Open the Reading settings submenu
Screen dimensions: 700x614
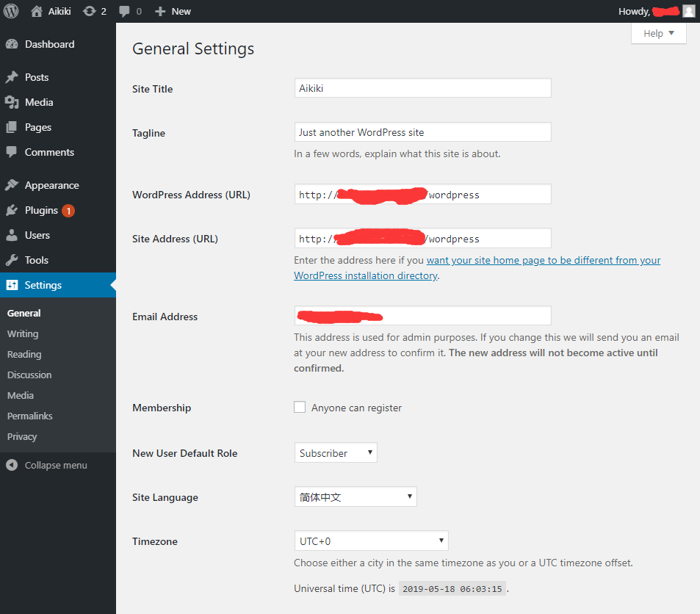pyautogui.click(x=24, y=354)
